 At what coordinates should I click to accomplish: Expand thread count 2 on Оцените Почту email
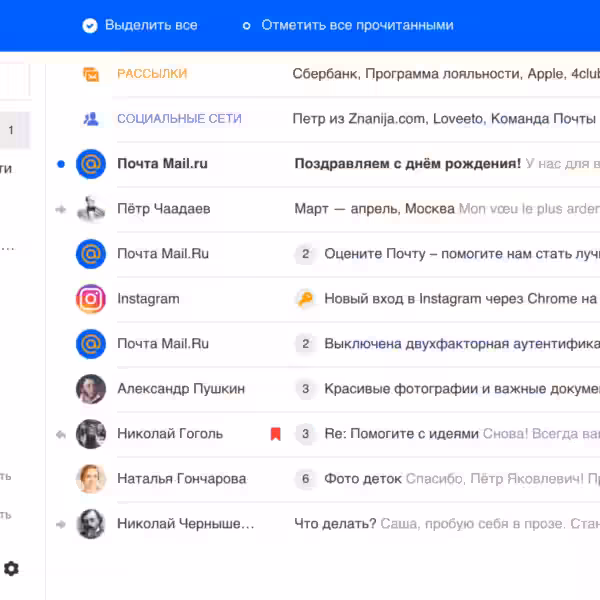(305, 254)
